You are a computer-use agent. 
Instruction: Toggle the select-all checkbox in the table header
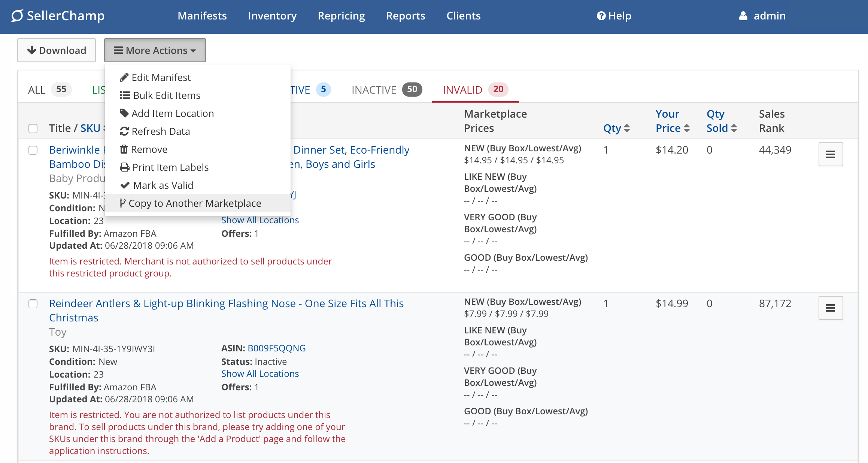(33, 128)
